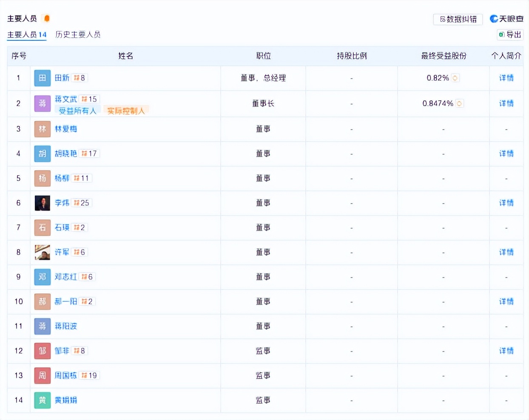Screen dimensions: 529x420
Task: Open 田新's blue avatar icon
Action: tap(43, 78)
